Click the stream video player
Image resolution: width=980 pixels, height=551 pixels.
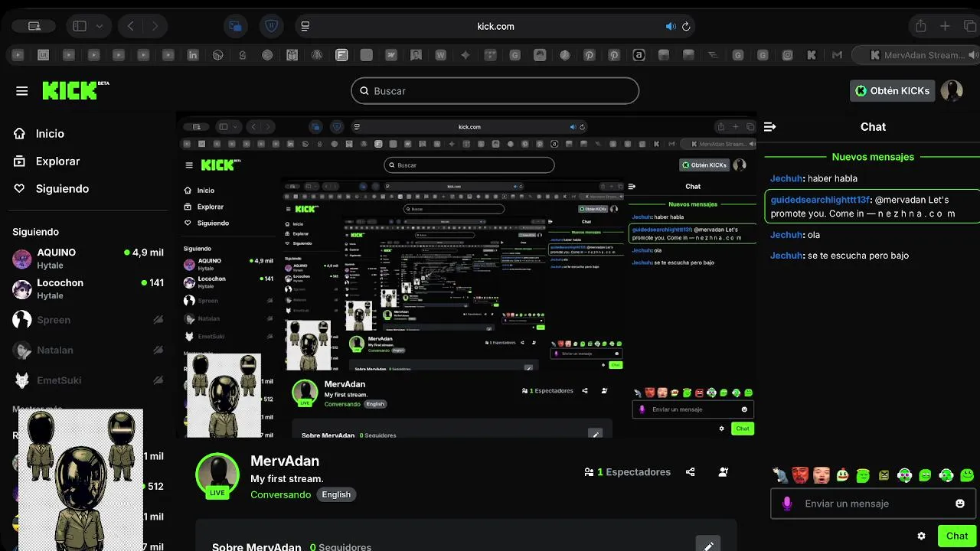coord(466,276)
